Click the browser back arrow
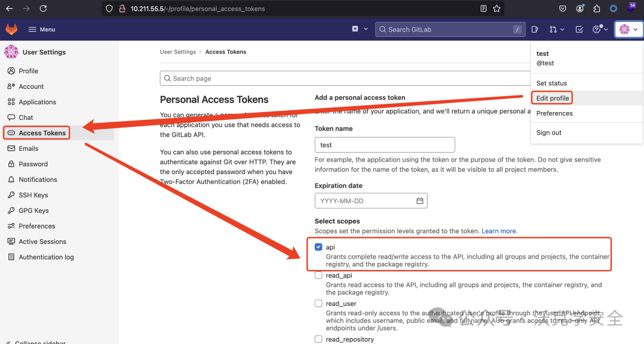This screenshot has width=644, height=344. pyautogui.click(x=10, y=8)
